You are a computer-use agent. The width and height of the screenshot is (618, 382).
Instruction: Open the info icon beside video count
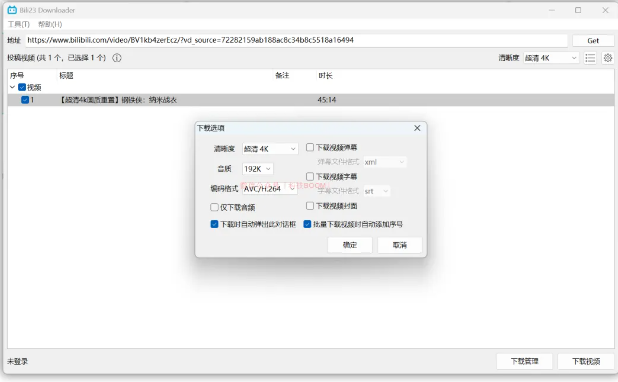pyautogui.click(x=117, y=58)
